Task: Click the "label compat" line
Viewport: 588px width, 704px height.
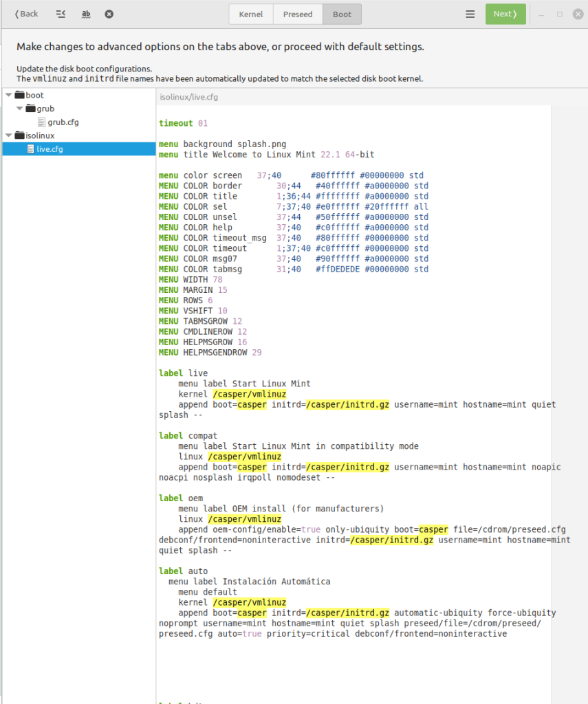Action: 188,435
